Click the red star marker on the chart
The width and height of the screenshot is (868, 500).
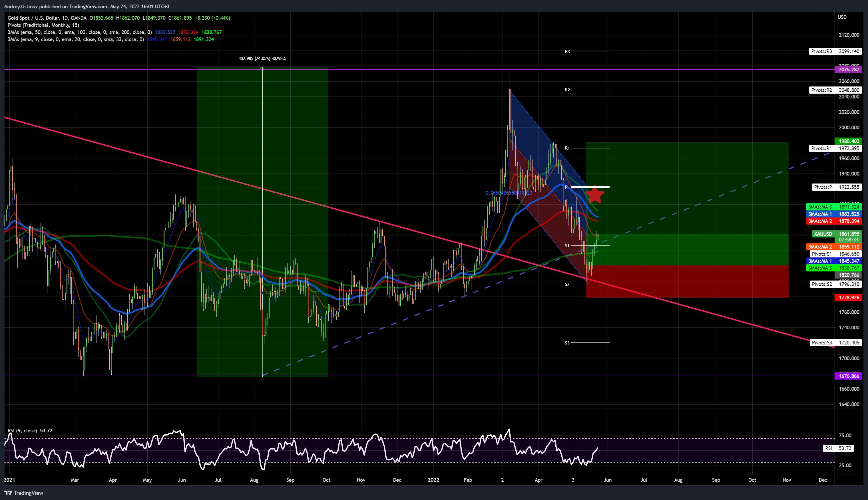594,194
